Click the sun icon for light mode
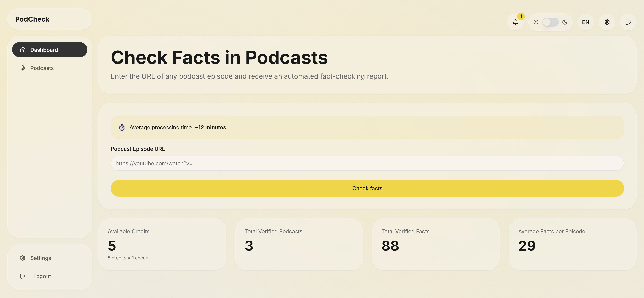 (x=536, y=22)
